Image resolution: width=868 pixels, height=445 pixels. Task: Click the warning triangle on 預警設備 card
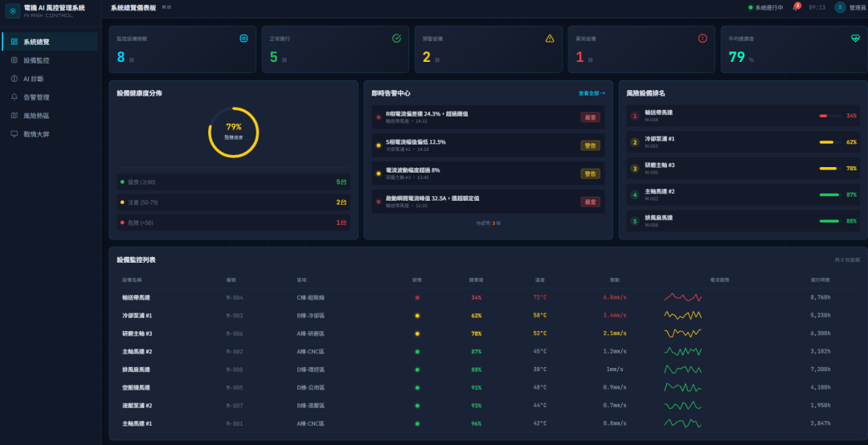[550, 39]
